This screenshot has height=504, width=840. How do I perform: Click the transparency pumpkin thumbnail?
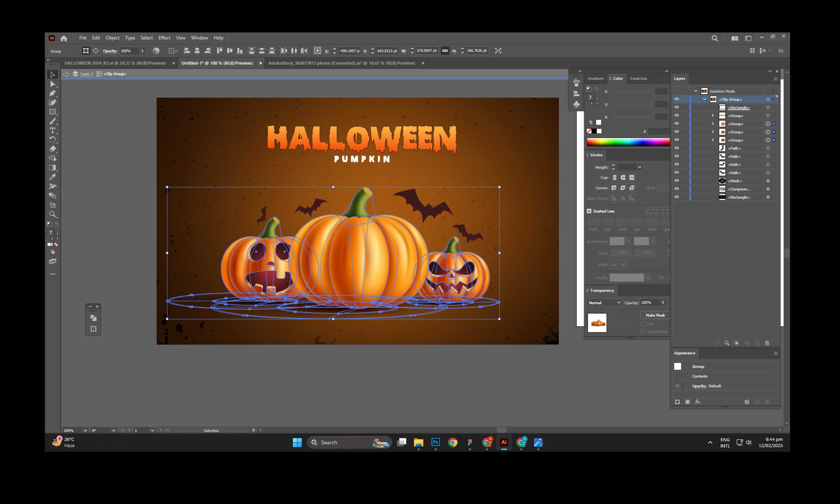point(597,323)
